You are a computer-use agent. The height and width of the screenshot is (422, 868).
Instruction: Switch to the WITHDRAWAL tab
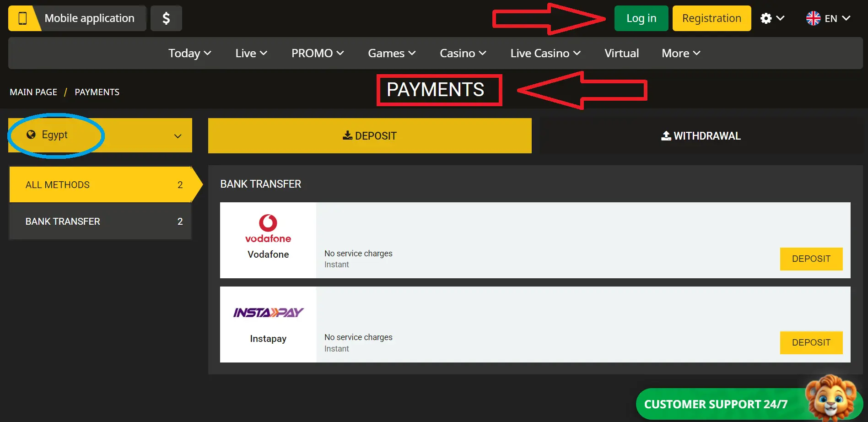tap(701, 135)
